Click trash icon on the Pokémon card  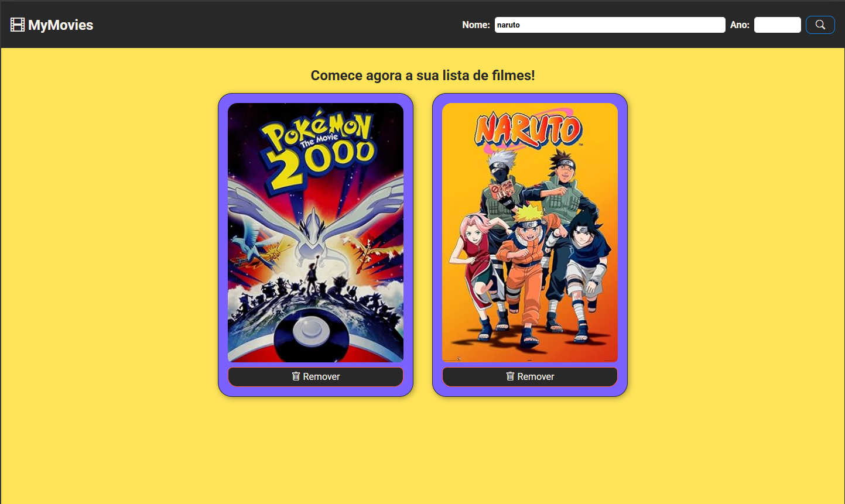point(296,376)
